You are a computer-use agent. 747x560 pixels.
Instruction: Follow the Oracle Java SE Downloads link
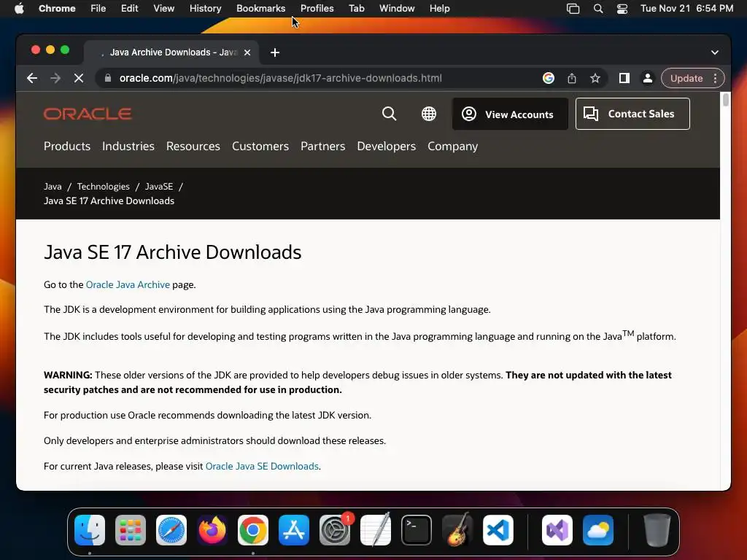point(262,466)
